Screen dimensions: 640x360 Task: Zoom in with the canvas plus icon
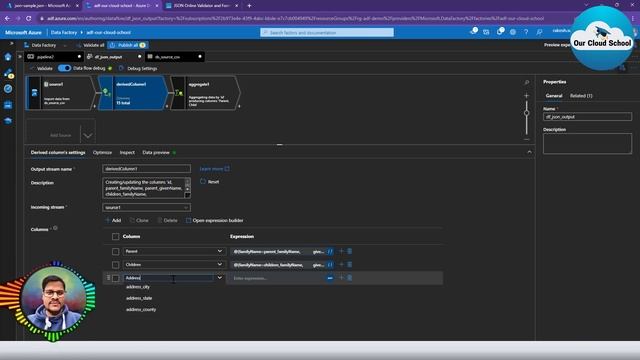point(527,96)
